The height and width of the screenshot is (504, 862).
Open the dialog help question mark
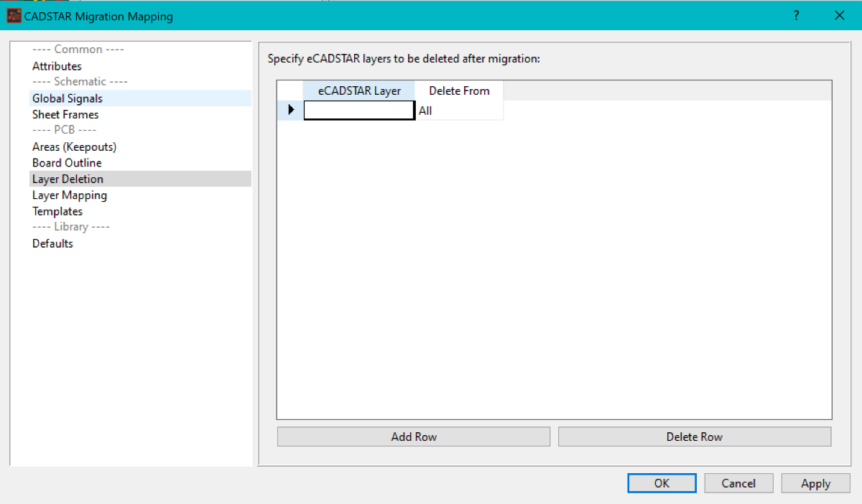[796, 16]
